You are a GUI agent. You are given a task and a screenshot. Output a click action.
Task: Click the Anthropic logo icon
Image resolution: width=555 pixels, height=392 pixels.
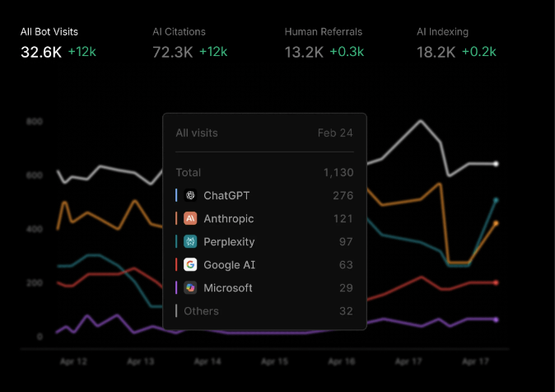point(190,218)
